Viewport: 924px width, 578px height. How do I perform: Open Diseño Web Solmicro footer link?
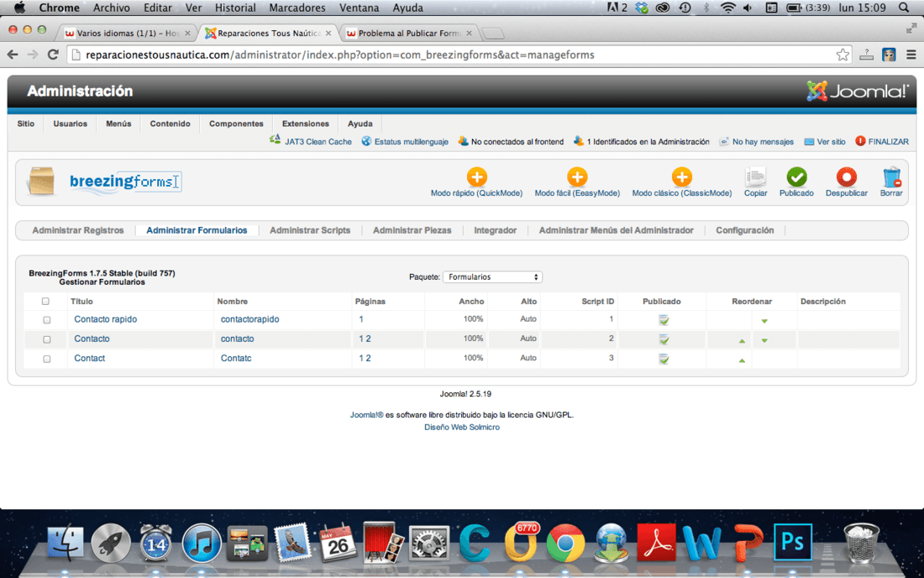[x=462, y=427]
